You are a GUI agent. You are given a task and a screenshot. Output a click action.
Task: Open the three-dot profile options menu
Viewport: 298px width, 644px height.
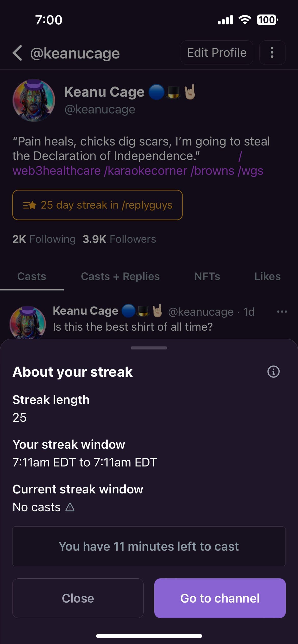coord(272,53)
